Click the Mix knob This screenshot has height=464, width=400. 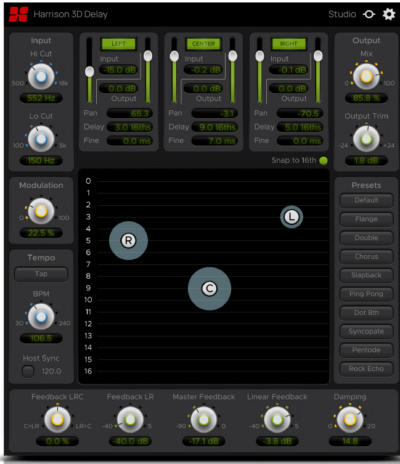coord(366,77)
